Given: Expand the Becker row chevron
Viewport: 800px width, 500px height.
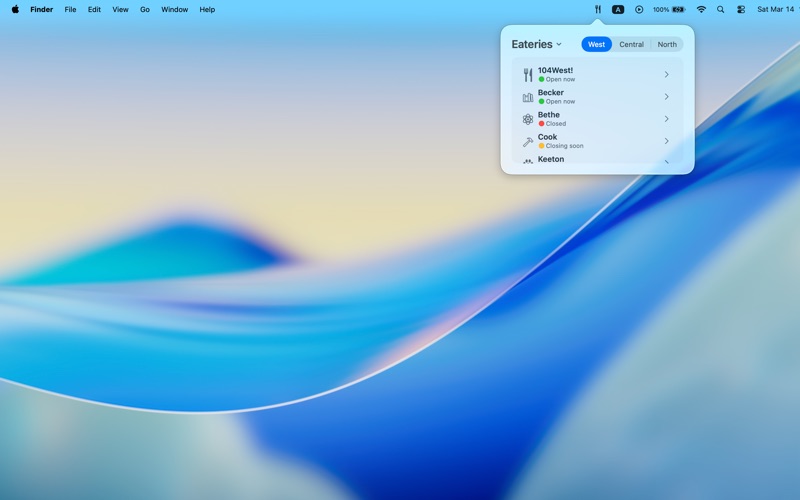Looking at the screenshot, I should tap(666, 96).
